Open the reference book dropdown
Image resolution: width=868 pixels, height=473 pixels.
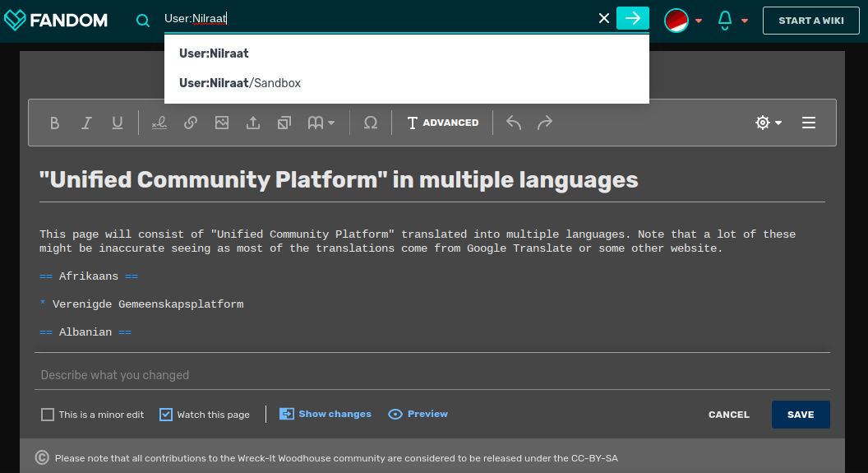[x=321, y=123]
